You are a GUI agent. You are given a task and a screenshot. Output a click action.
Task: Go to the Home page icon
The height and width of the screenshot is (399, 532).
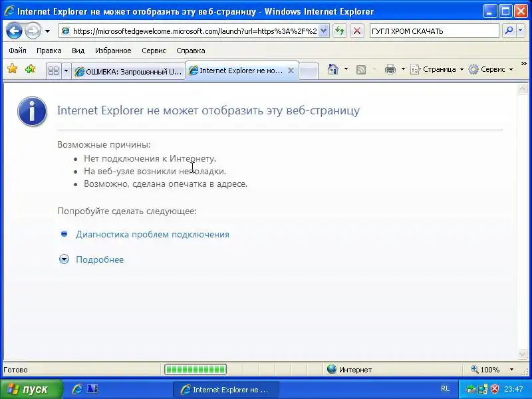coord(333,69)
